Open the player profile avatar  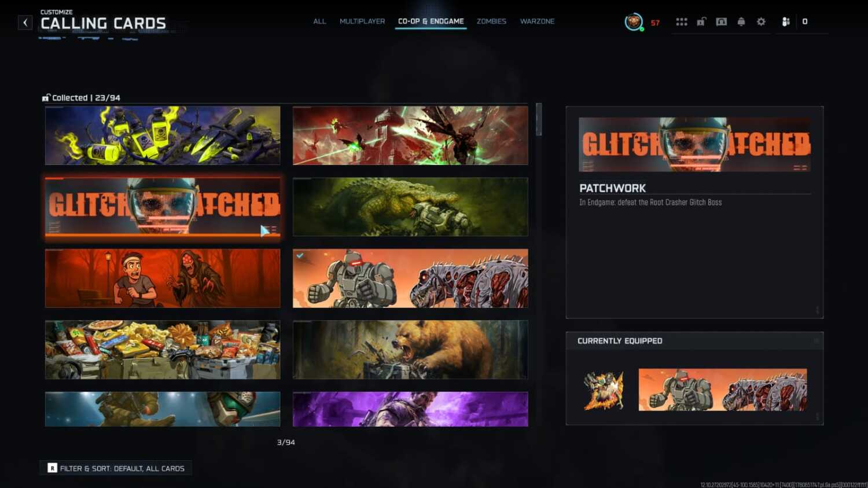coord(634,22)
